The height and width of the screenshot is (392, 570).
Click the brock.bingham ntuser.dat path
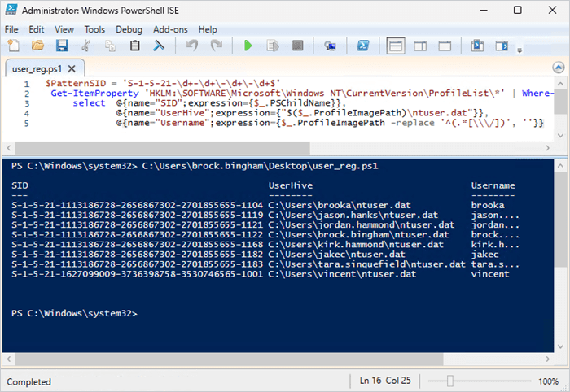click(x=358, y=234)
